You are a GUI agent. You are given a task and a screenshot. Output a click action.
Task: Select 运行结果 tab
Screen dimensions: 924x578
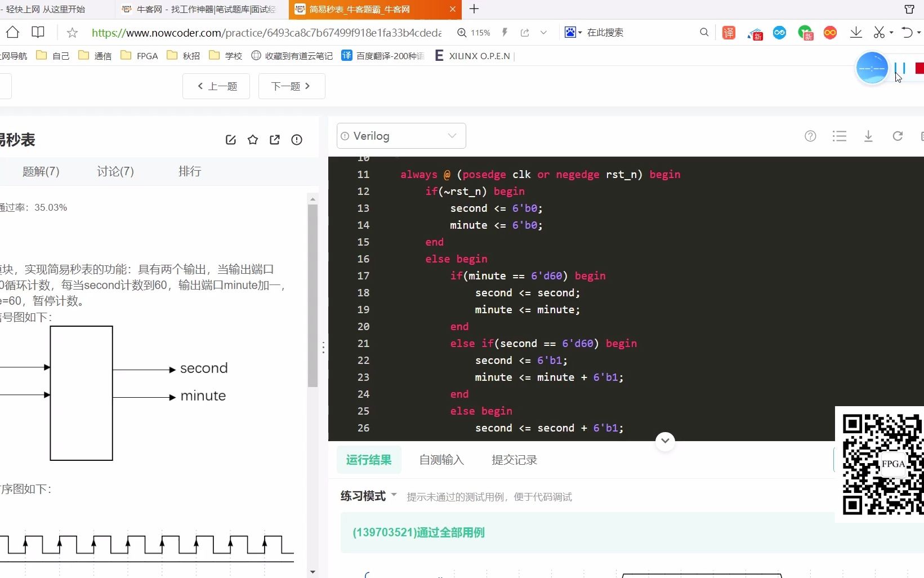pos(369,460)
